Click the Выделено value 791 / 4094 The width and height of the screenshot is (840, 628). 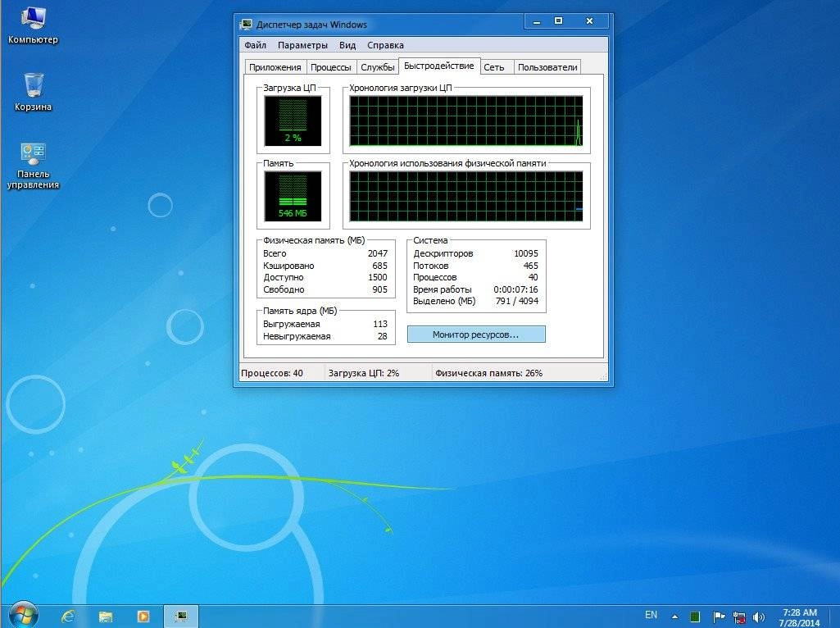click(517, 301)
